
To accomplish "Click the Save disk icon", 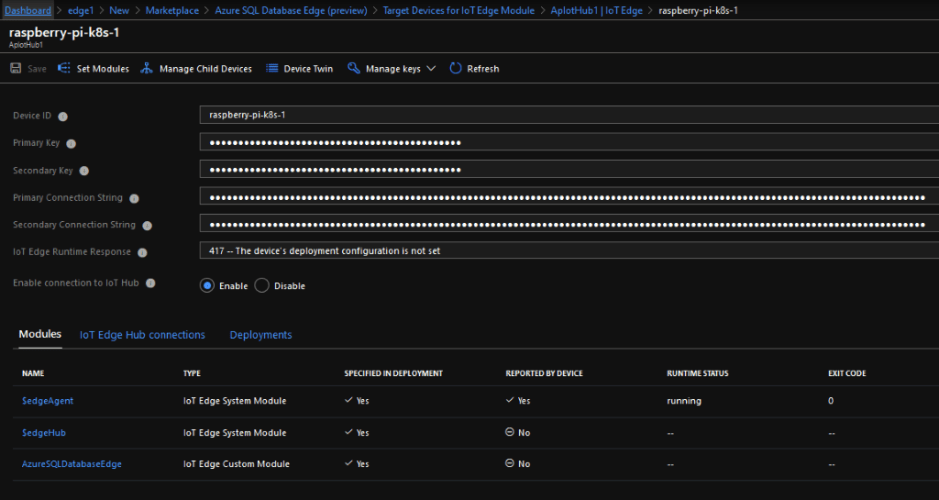I will [x=15, y=69].
